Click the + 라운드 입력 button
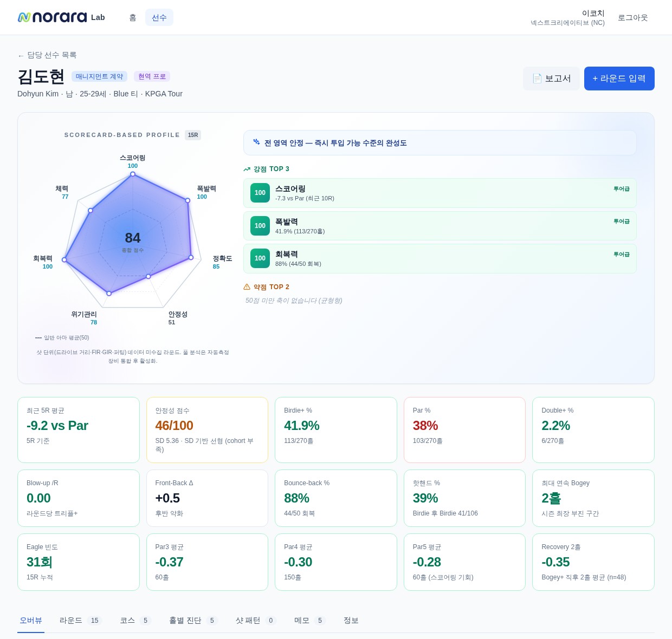672x639 pixels. click(x=619, y=79)
